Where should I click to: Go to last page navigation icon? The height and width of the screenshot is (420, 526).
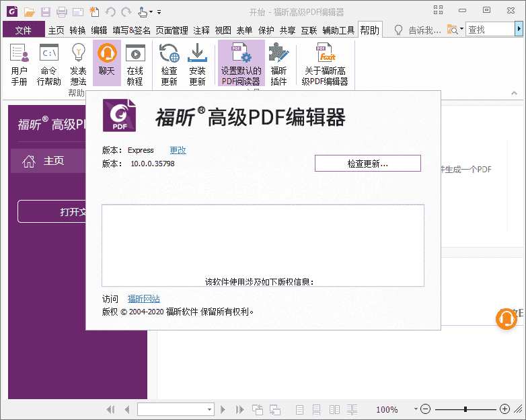tap(239, 409)
